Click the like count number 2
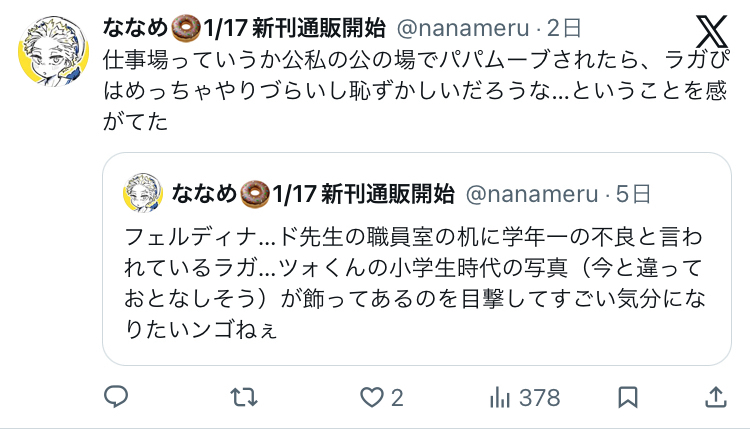The width and height of the screenshot is (750, 436). pos(397,398)
